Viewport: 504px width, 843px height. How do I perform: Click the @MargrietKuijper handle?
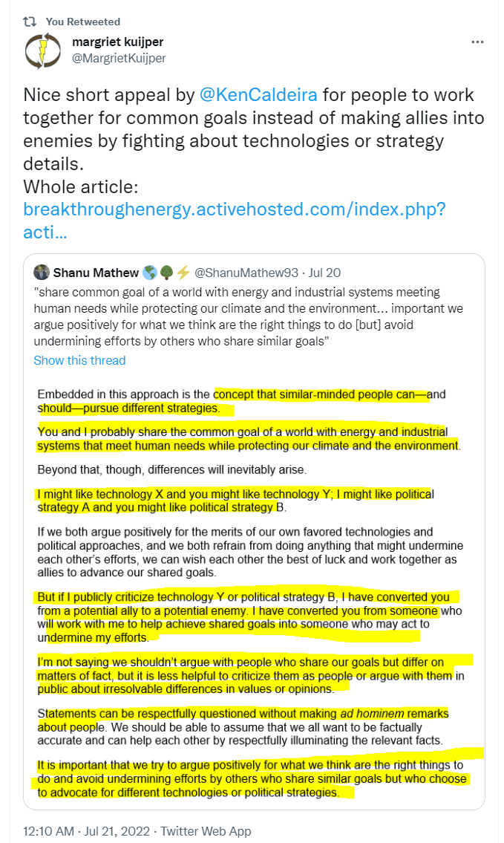[x=119, y=58]
